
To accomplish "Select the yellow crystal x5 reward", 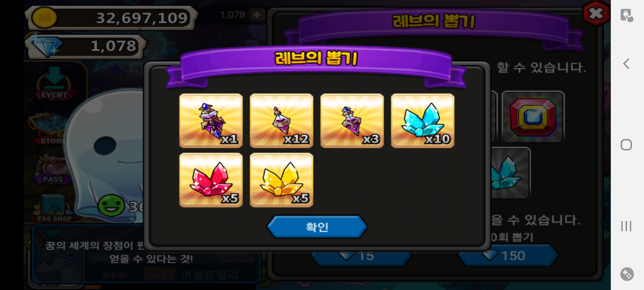I will click(281, 180).
